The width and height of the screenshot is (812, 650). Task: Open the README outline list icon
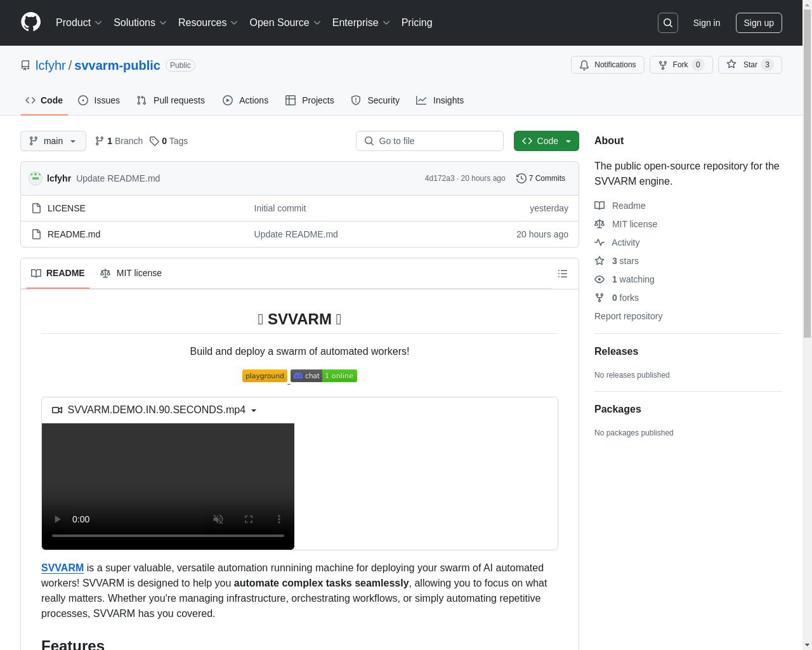coord(563,274)
